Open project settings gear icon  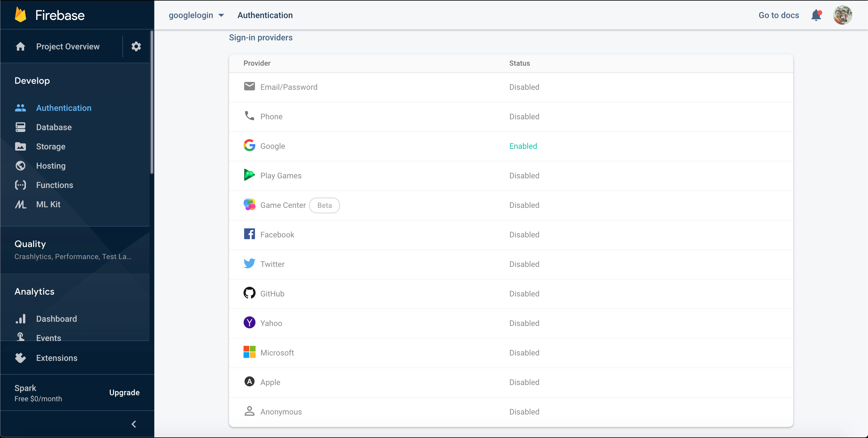click(x=136, y=46)
